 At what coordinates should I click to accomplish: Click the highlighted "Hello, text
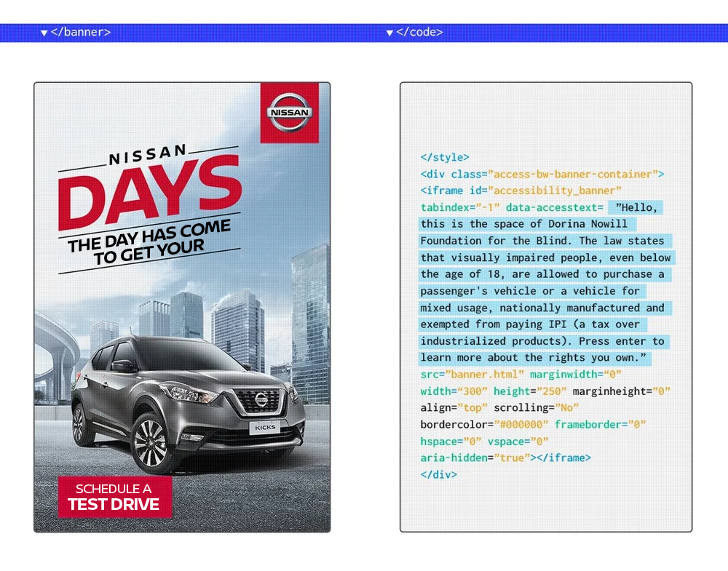(636, 207)
